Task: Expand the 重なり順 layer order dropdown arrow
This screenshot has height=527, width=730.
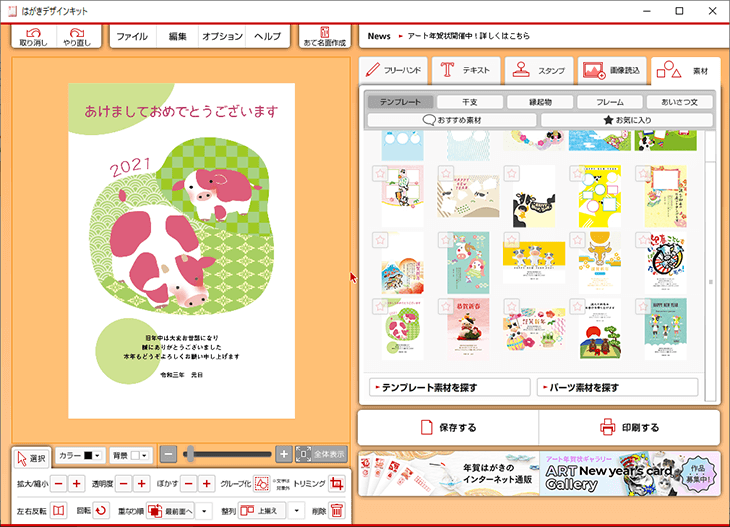Action: [x=204, y=510]
